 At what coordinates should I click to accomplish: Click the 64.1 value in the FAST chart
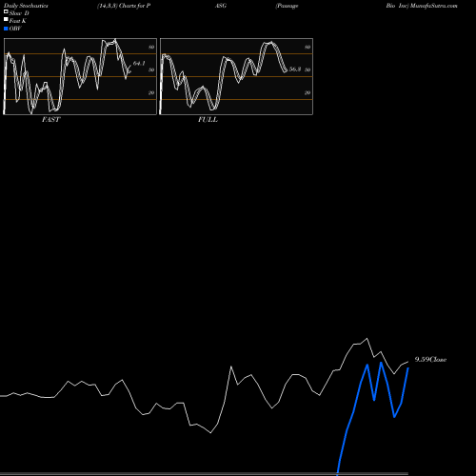pos(139,64)
